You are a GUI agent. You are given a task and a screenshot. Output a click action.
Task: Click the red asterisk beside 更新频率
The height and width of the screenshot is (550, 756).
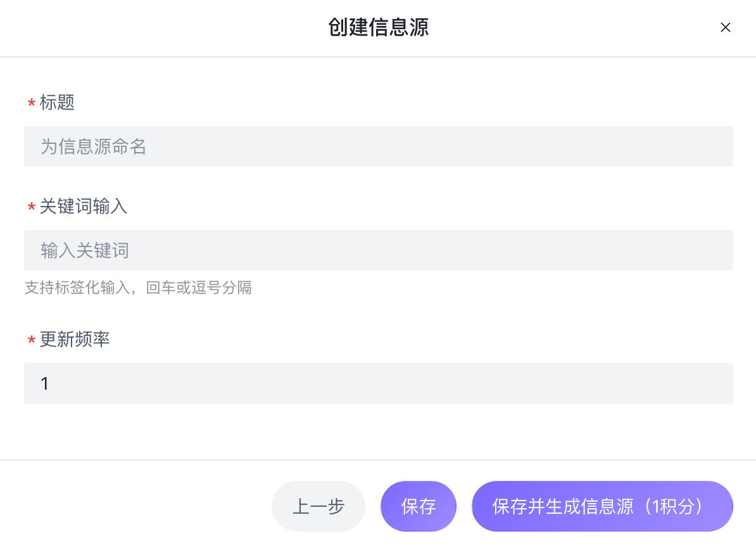[31, 340]
